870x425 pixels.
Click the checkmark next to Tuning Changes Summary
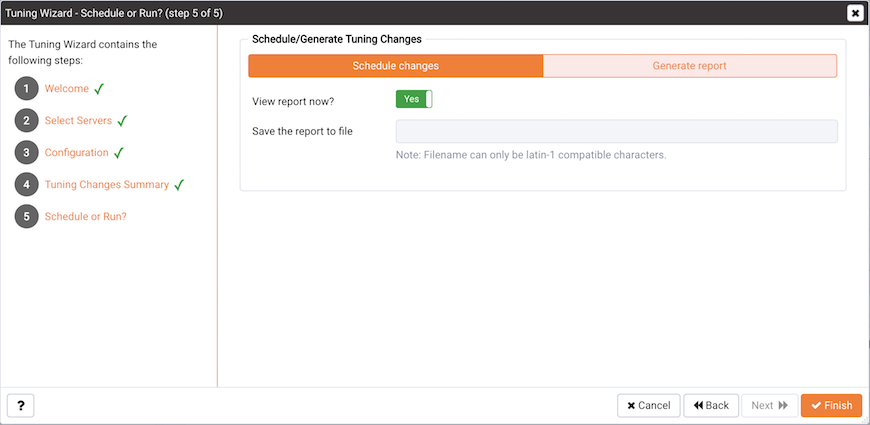tap(179, 185)
